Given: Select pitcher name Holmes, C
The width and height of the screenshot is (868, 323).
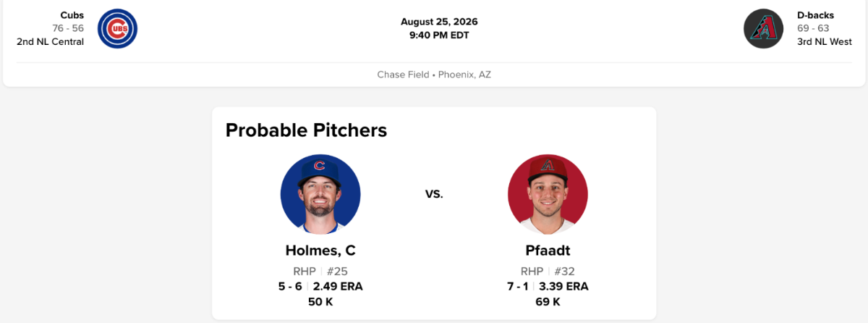Looking at the screenshot, I should (320, 251).
